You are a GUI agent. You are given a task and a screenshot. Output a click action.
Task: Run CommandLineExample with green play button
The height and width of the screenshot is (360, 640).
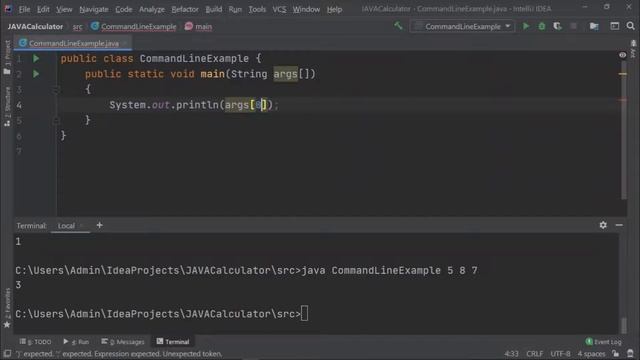526,27
